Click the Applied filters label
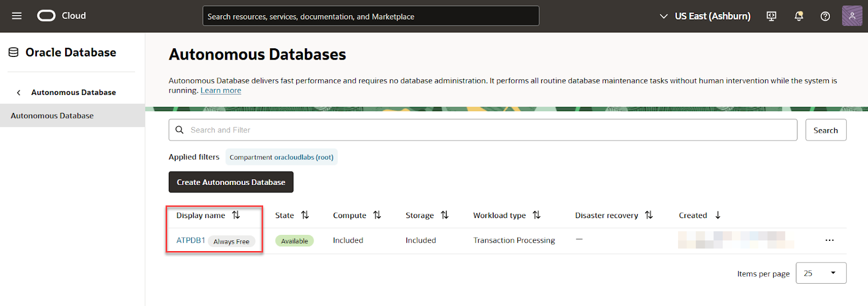The width and height of the screenshot is (868, 306). (194, 157)
